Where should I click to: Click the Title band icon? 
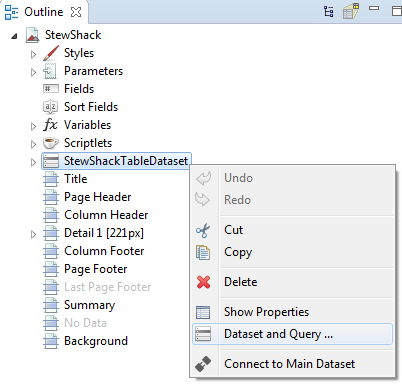click(x=51, y=179)
